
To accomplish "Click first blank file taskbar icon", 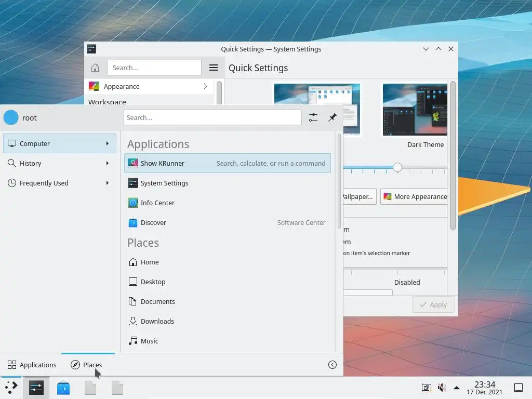I will [x=90, y=388].
